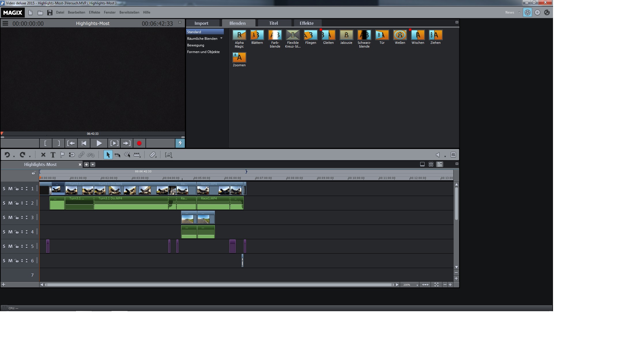Viewport: 644px width, 362px height.
Task: Open the 200% zoom level dropdown
Action: pyautogui.click(x=417, y=285)
